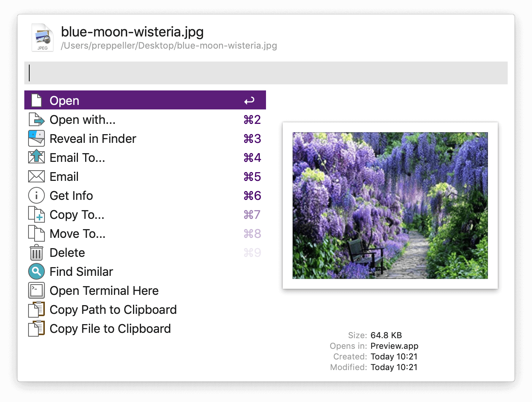The width and height of the screenshot is (532, 402).
Task: Click the Email To upload-envelope icon
Action: point(36,157)
